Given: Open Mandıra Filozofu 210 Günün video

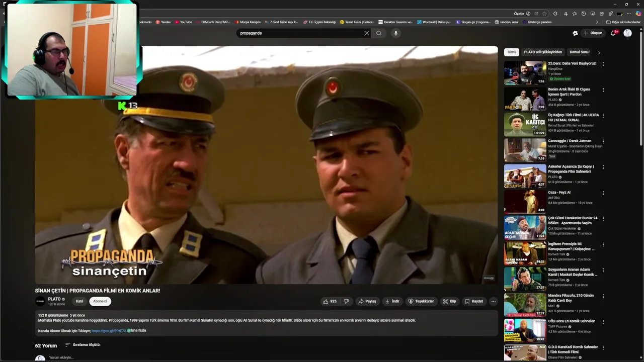Looking at the screenshot, I should point(525,305).
